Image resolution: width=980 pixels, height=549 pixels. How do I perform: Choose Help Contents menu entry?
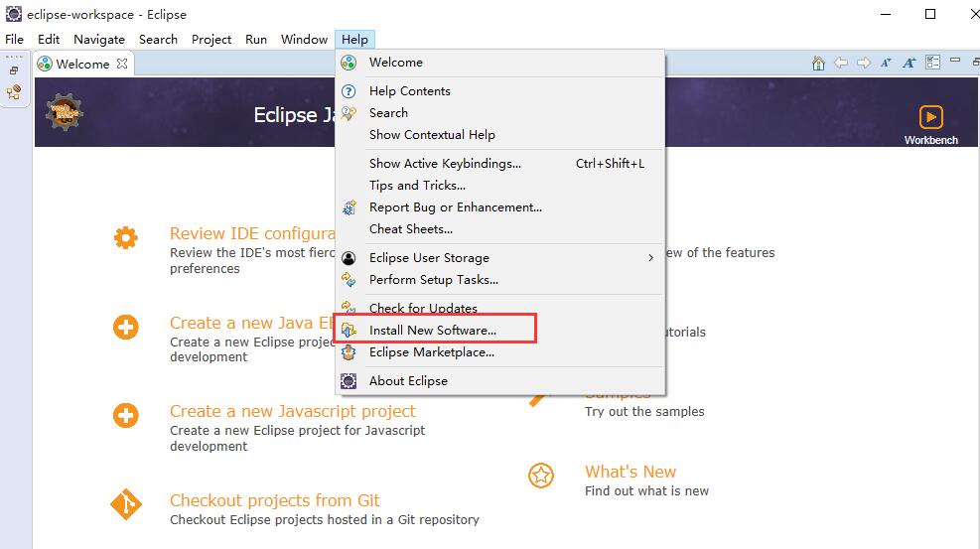pos(500,91)
